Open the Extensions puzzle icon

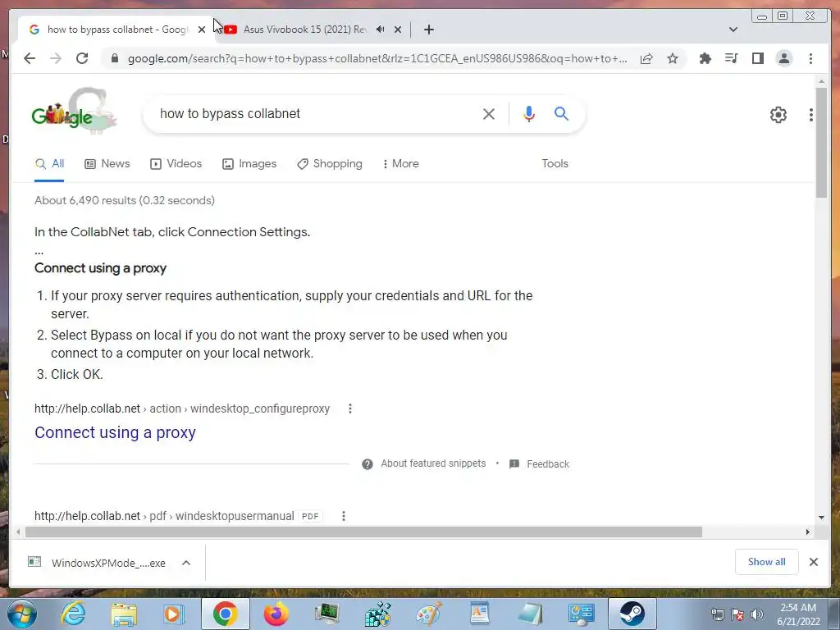[705, 58]
